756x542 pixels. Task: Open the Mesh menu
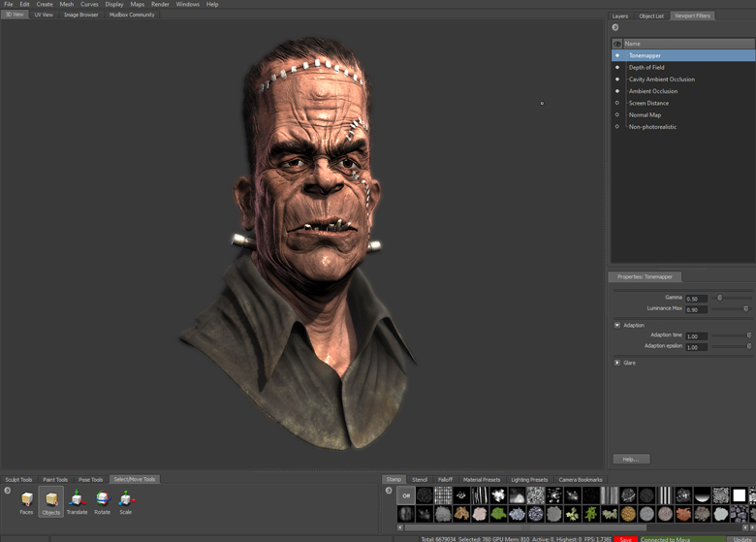[66, 5]
